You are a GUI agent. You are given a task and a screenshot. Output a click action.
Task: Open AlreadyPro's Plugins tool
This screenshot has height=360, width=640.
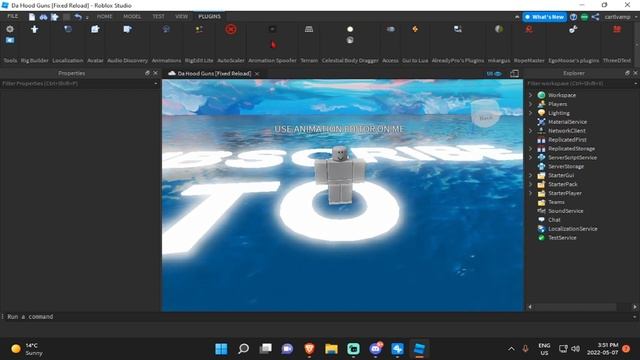[458, 29]
